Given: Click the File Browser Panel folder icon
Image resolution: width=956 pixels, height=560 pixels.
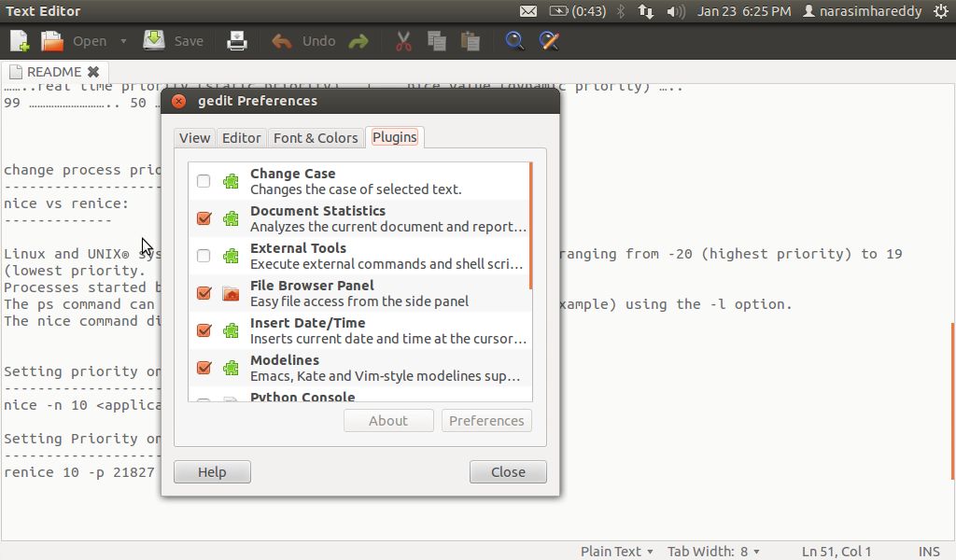Looking at the screenshot, I should click(x=231, y=293).
